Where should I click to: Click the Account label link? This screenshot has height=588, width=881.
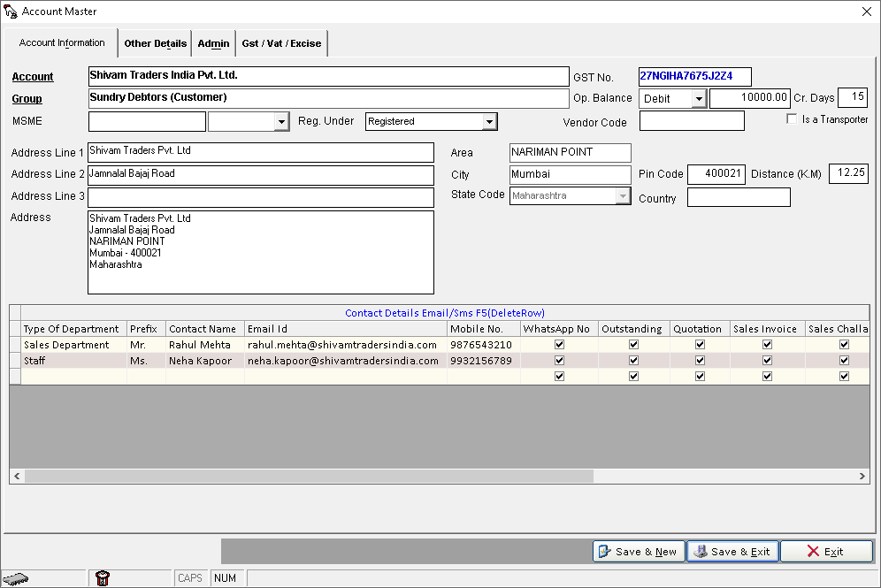point(33,77)
